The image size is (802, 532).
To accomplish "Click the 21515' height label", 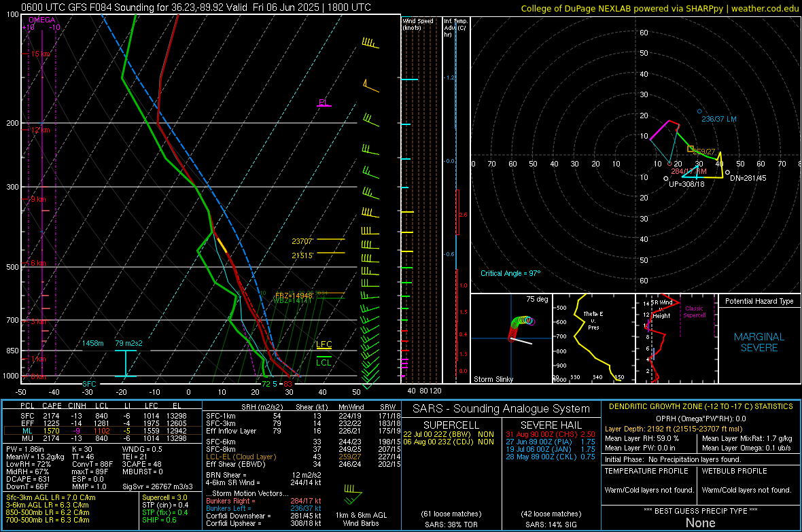I will tap(302, 255).
